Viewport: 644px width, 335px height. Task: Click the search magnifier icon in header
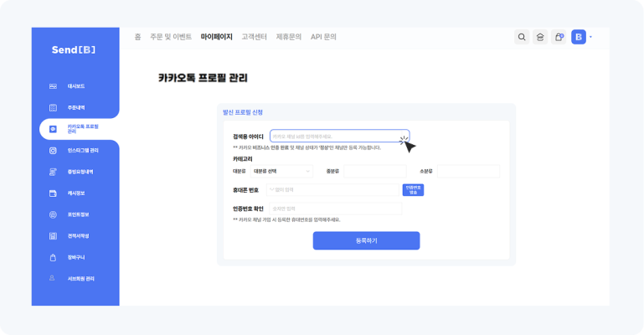pyautogui.click(x=522, y=37)
